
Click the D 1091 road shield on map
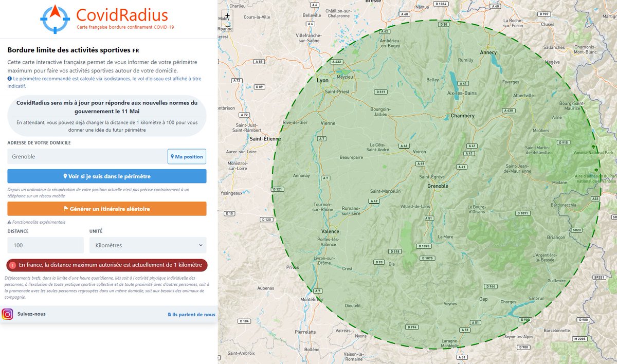522,213
